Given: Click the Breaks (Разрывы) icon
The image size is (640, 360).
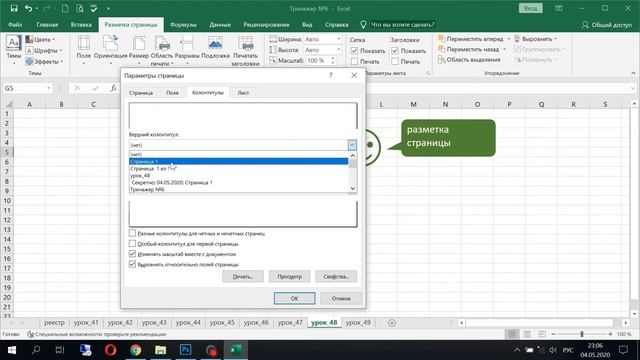Looking at the screenshot, I should [187, 50].
